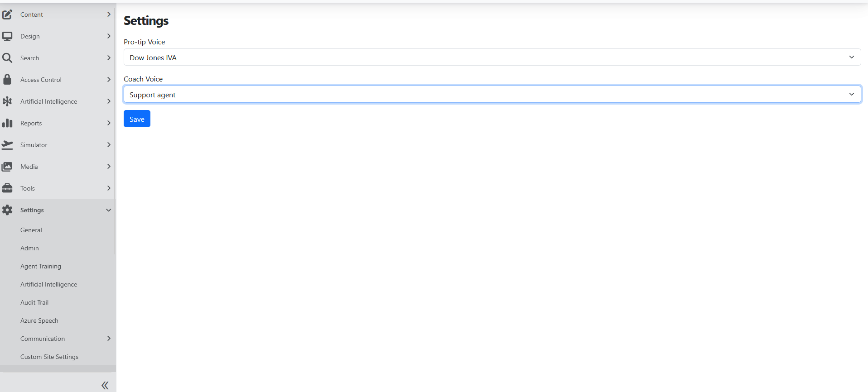This screenshot has width=868, height=392.
Task: Click the Tools briefcase icon
Action: (7, 188)
